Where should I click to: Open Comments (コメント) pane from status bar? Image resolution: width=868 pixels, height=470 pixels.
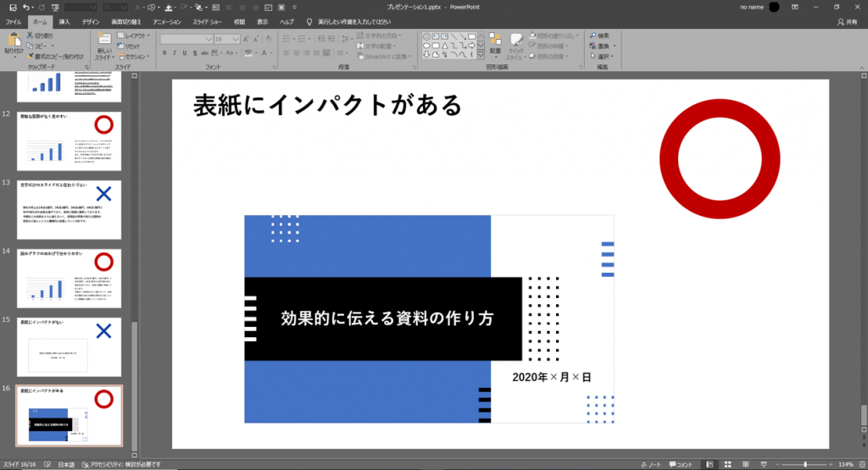681,464
